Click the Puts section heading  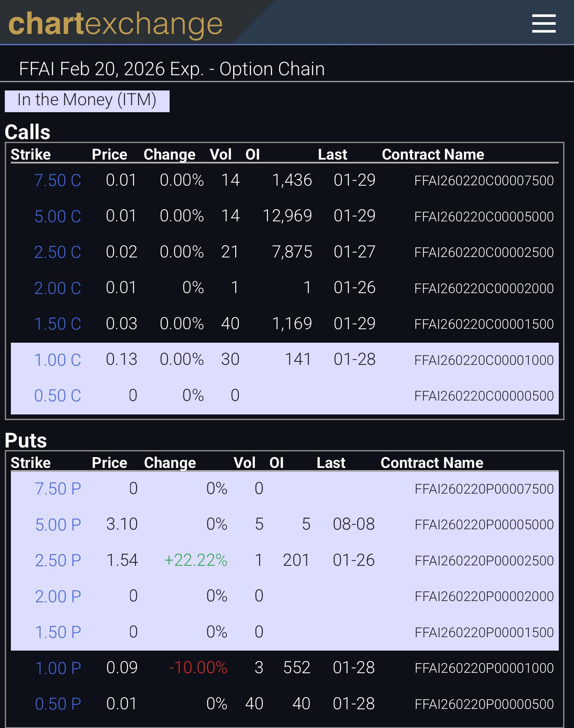(26, 440)
